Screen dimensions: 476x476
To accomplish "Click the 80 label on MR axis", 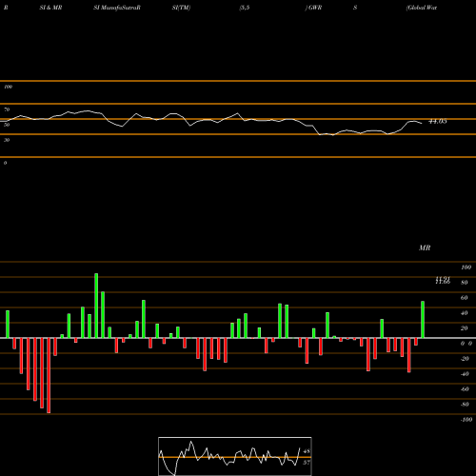I will tap(465, 283).
